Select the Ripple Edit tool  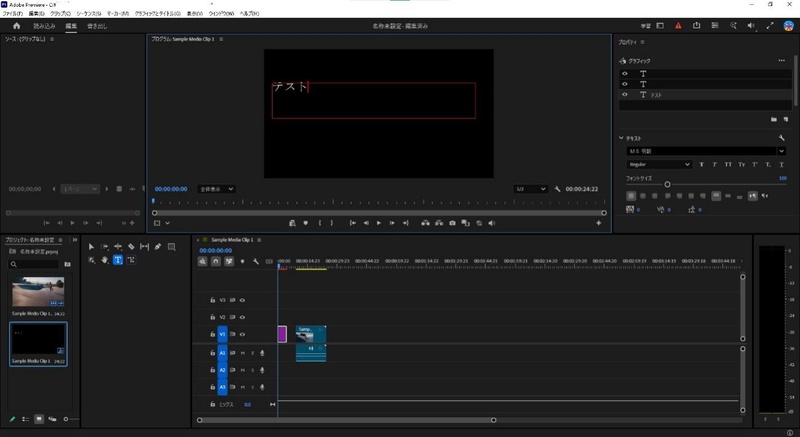118,247
